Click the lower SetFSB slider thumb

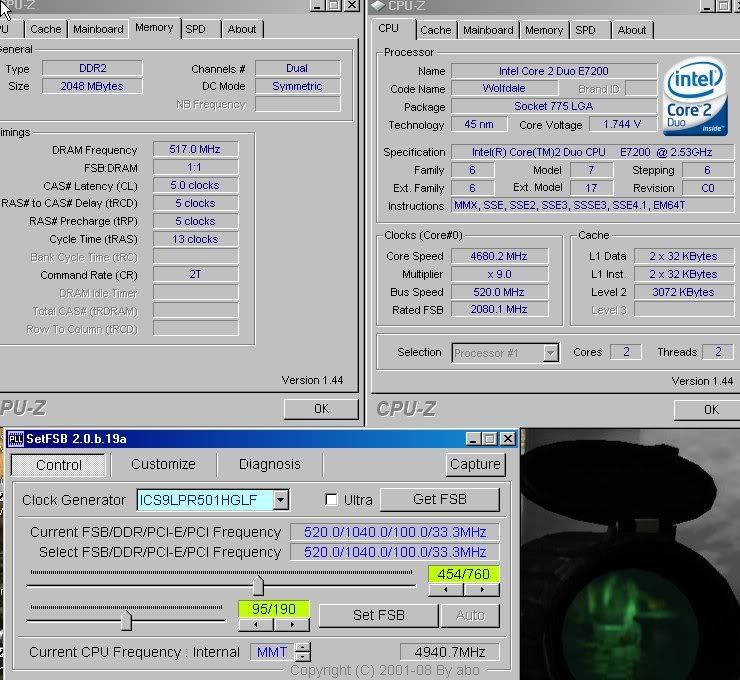tap(126, 621)
